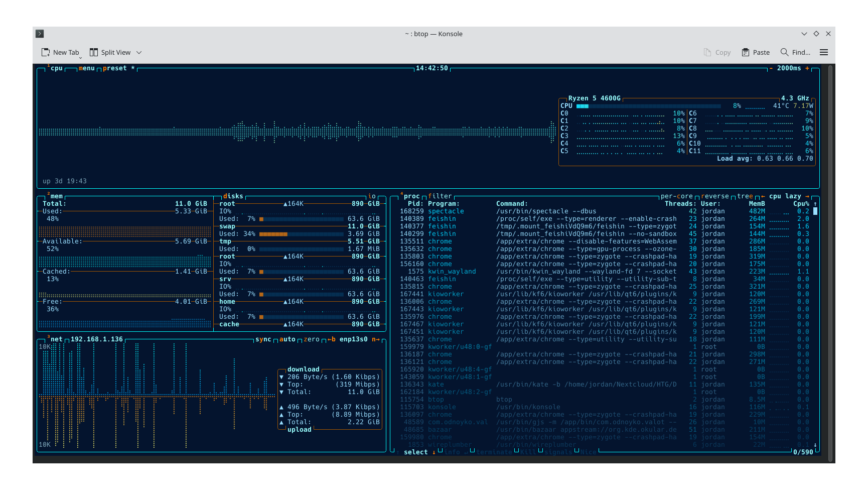Click the plus to increase the 2000ms interval
The image size is (868, 502).
click(807, 68)
